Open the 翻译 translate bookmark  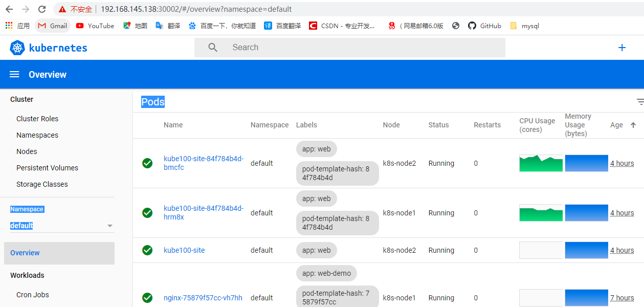(168, 26)
